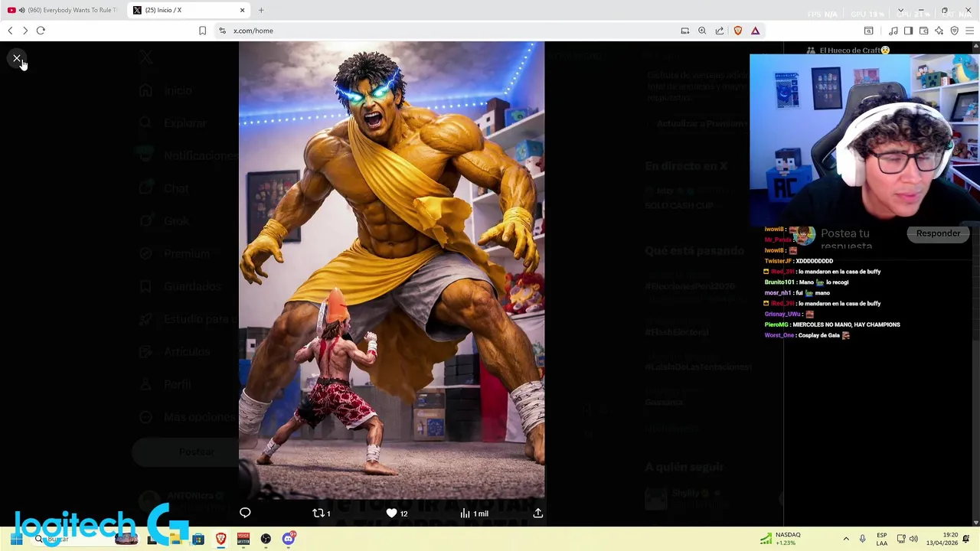Open the install app icon in address bar
Viewport: 980px width, 551px height.
click(685, 31)
